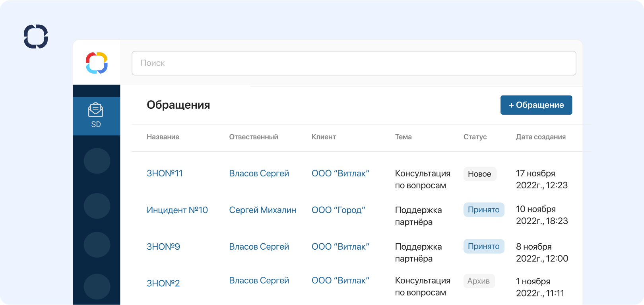Screen dimensions: 644x305
Task: Click the Клиент column header
Action: [x=324, y=137]
